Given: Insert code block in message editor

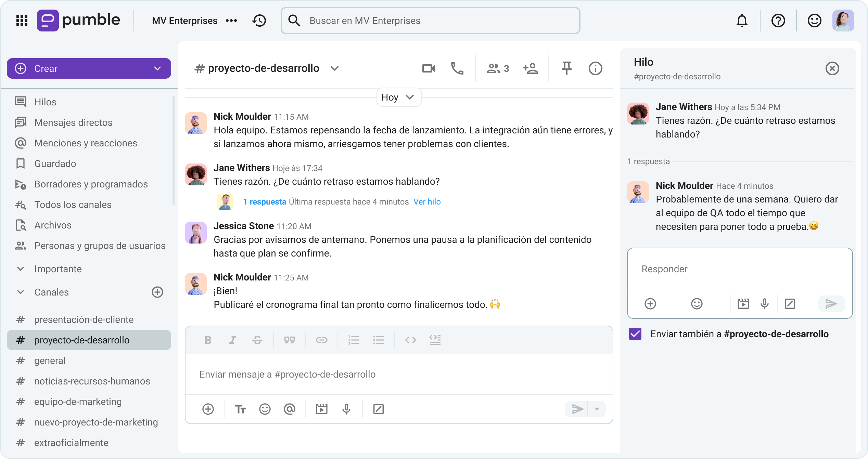Looking at the screenshot, I should [435, 340].
